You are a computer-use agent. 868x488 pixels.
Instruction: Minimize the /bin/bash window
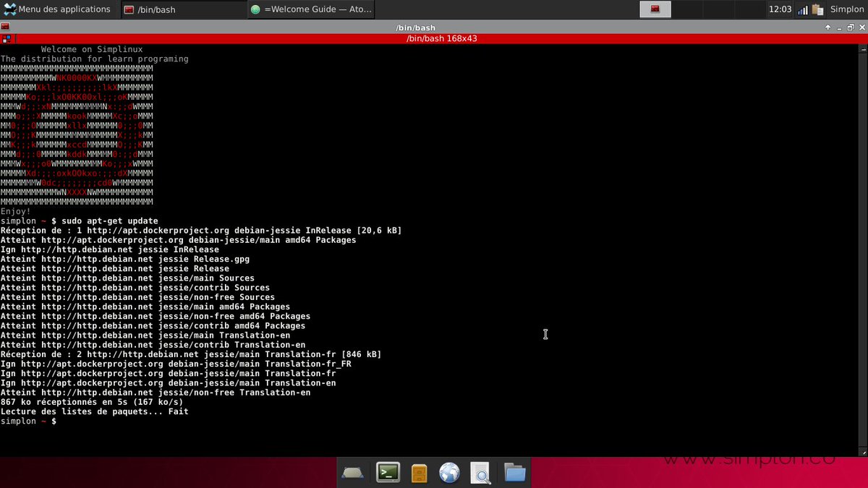(840, 27)
